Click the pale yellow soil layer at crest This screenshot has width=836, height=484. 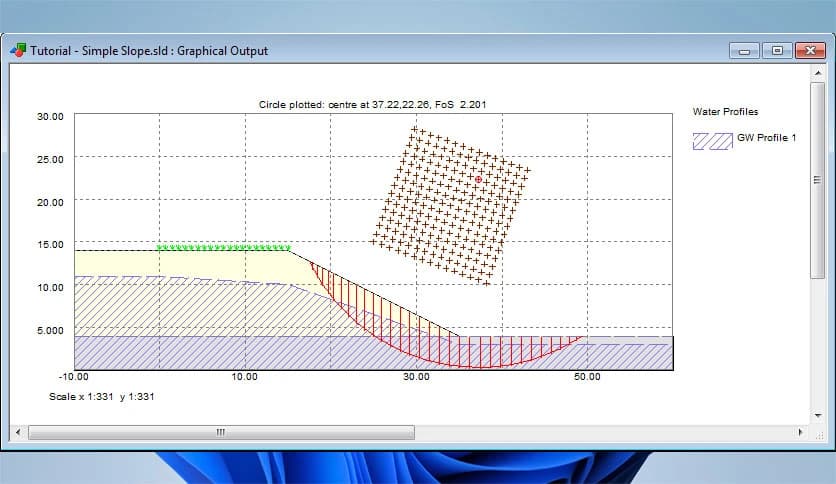[x=180, y=262]
